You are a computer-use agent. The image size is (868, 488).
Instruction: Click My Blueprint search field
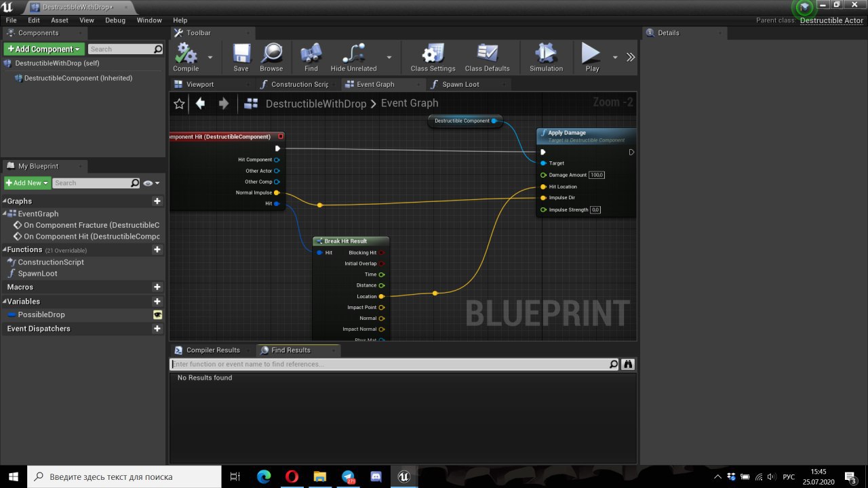[x=96, y=183]
